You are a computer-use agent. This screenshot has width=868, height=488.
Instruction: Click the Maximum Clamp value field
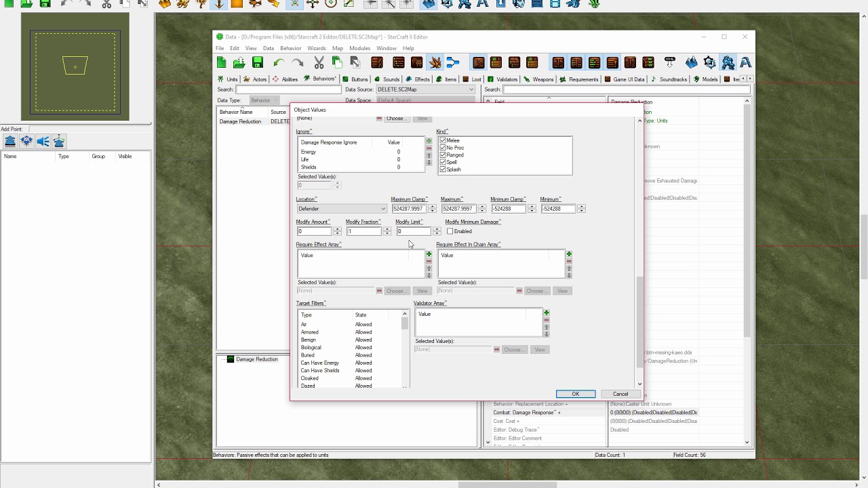[410, 209]
